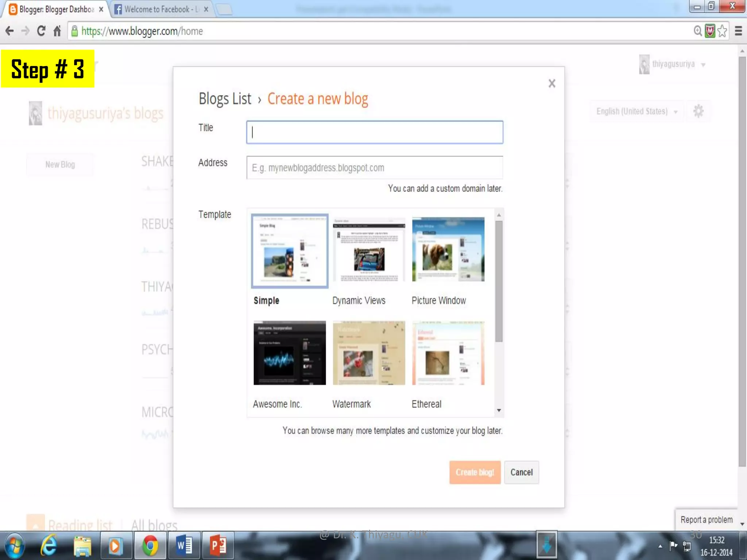Screen dimensions: 747x560
Task: Click into the Address input field
Action: click(x=374, y=168)
